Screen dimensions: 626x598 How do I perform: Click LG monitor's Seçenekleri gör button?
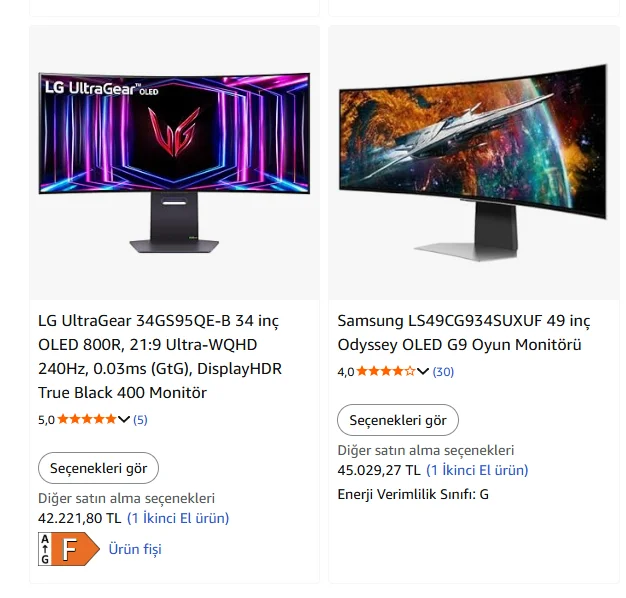coord(98,468)
